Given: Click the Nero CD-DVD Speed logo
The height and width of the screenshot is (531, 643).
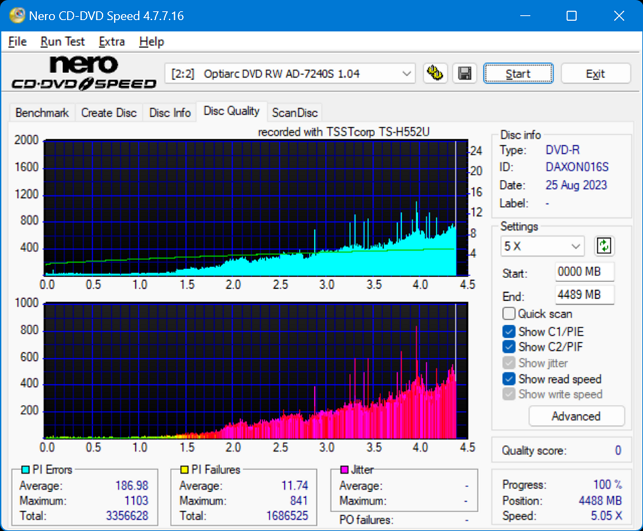Looking at the screenshot, I should 84,73.
